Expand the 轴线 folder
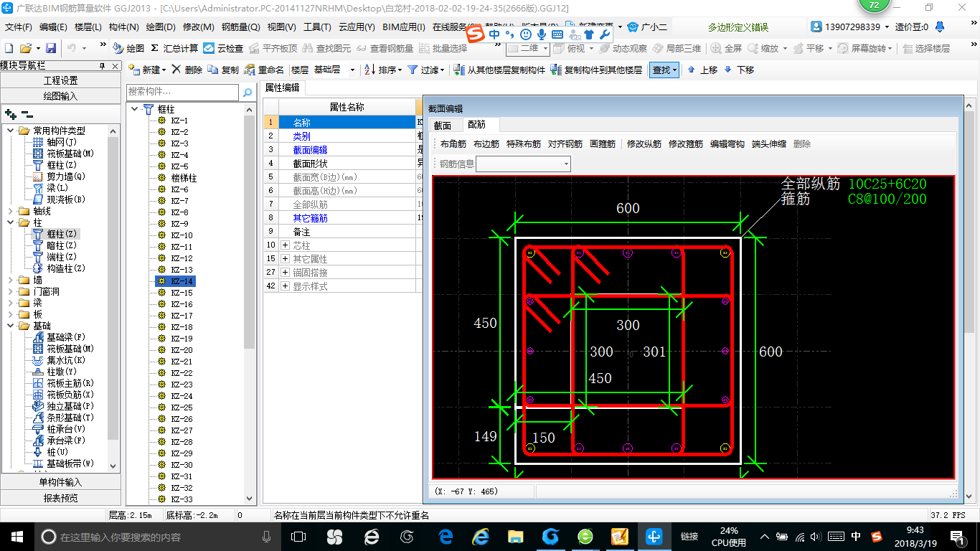 pos(11,211)
